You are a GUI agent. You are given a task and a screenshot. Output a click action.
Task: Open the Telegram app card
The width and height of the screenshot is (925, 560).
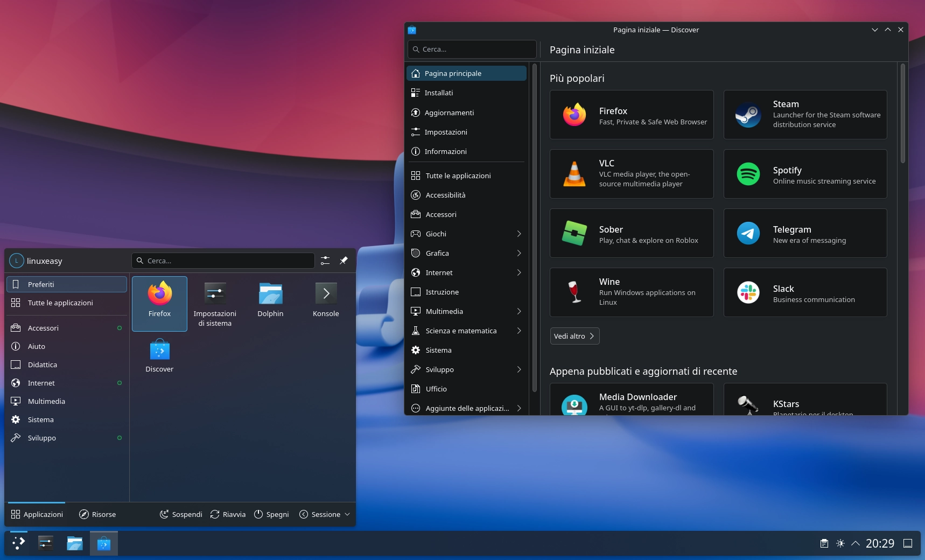[x=805, y=233]
